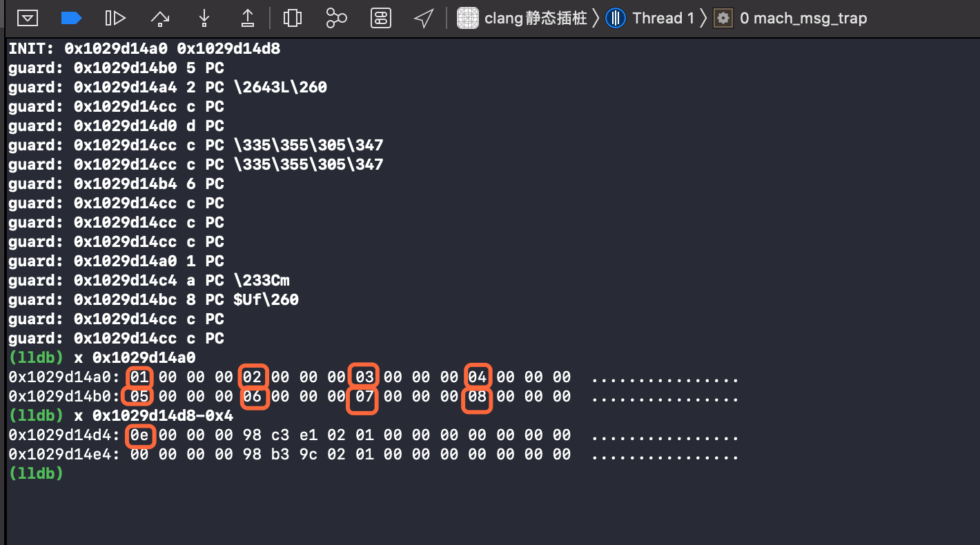This screenshot has height=545, width=980.
Task: Continue program execution in the debug bar
Action: 115,18
